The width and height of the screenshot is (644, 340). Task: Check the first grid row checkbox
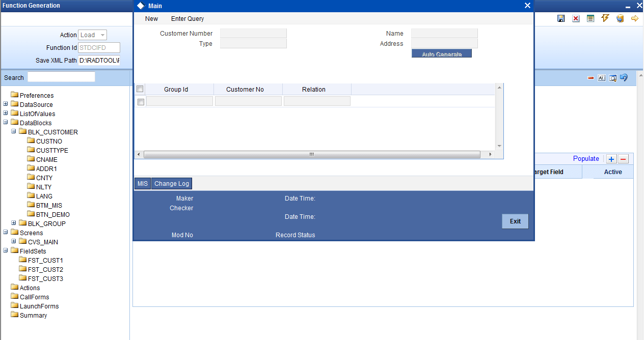coord(141,102)
